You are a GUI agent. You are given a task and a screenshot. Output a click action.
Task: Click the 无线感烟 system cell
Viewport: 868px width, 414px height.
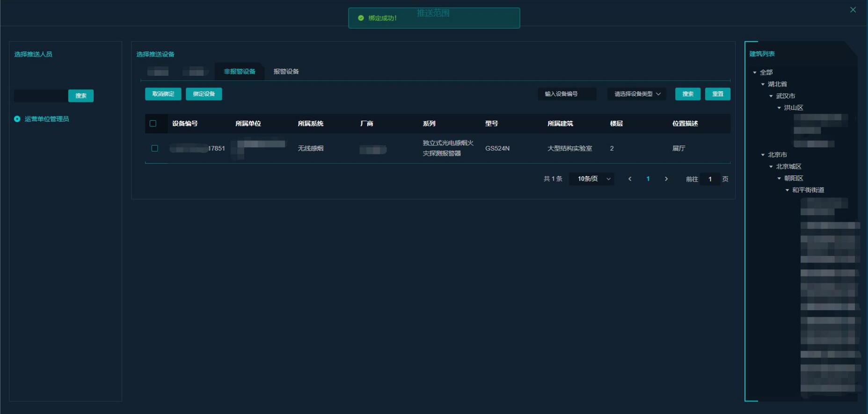coord(311,148)
